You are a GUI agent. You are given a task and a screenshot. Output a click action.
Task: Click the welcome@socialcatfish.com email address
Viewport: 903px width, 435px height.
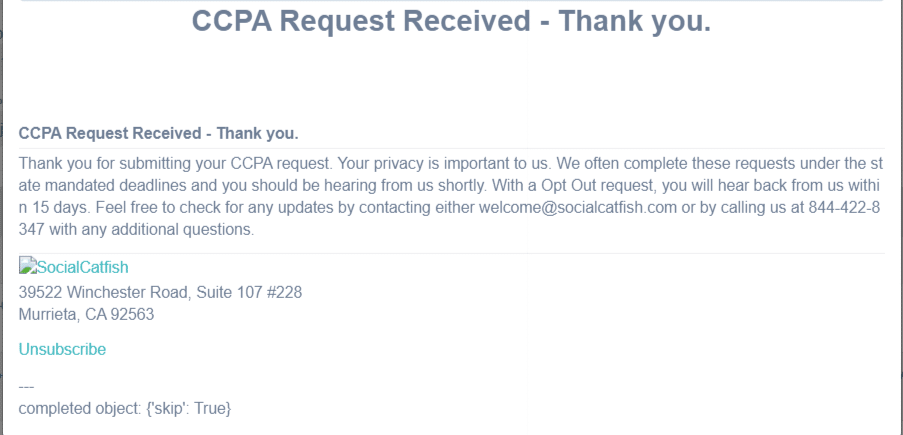(x=578, y=207)
